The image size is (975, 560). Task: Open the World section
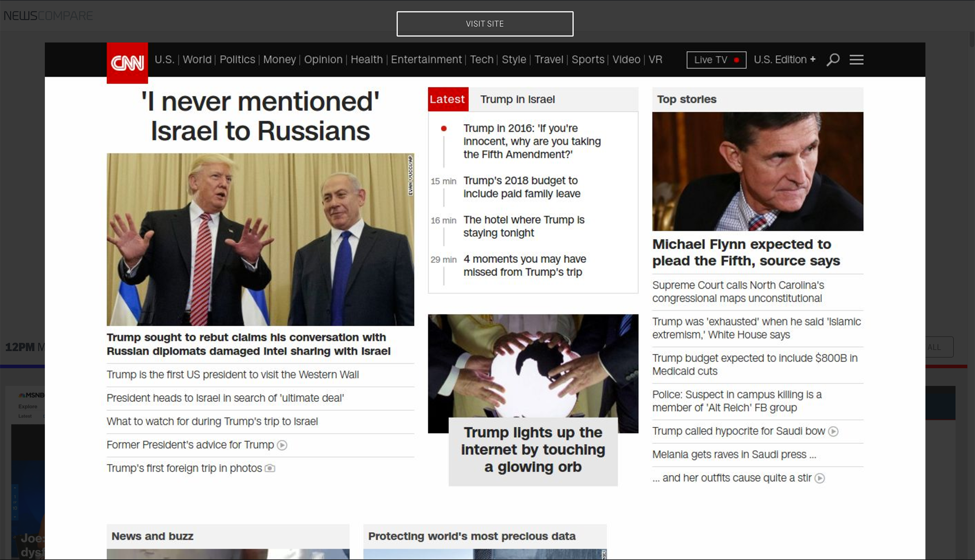[198, 59]
